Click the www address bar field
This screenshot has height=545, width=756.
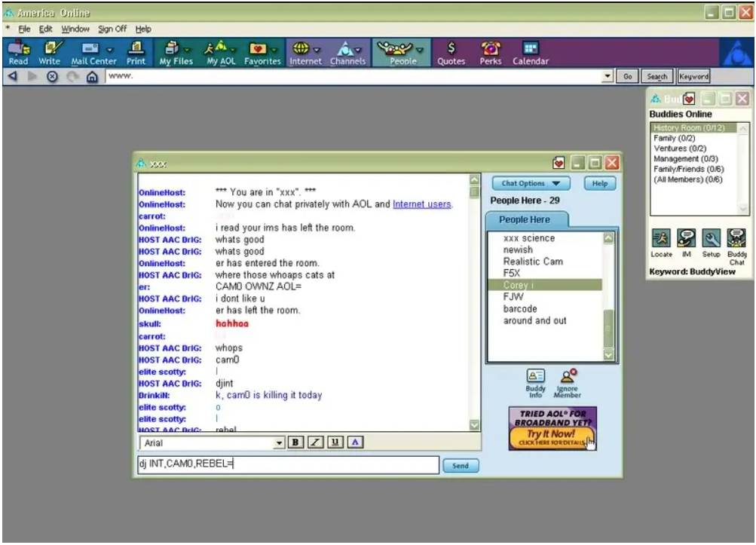click(354, 76)
